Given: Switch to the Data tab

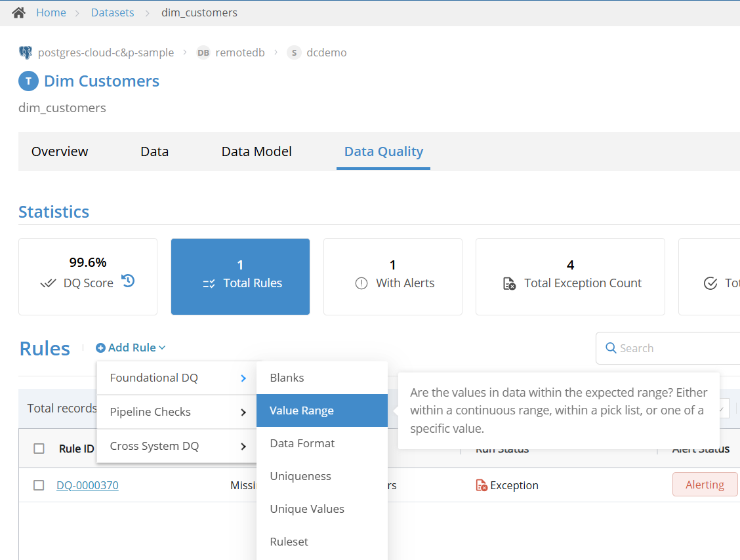Looking at the screenshot, I should coord(154,151).
